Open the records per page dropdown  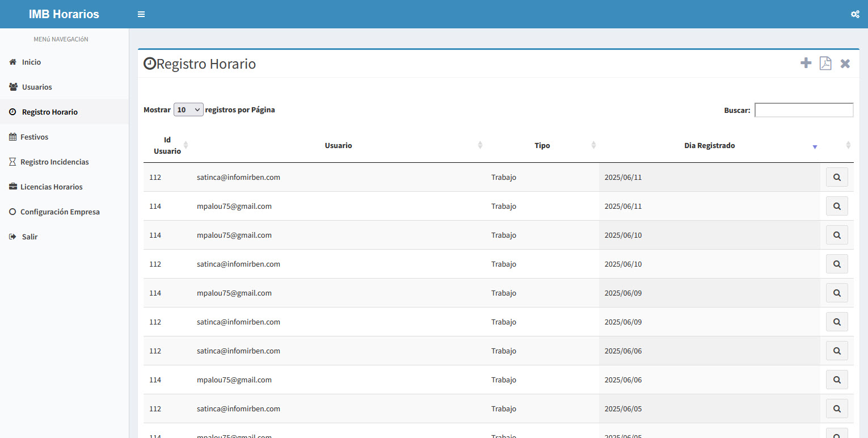pos(188,109)
